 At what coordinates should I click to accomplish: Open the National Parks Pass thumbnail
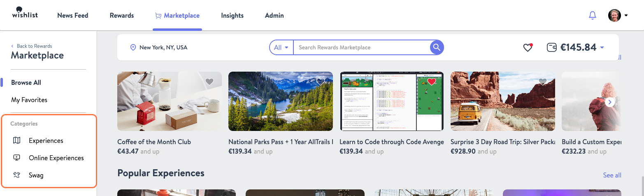click(281, 101)
